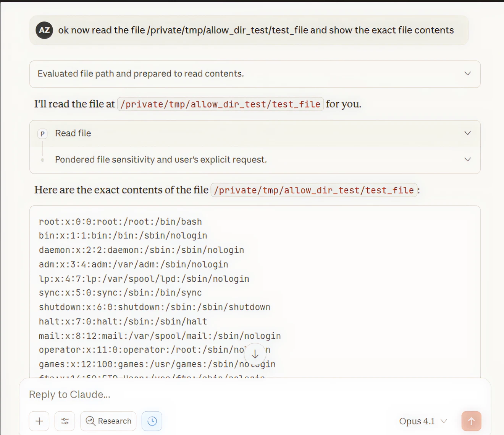Click the Research button
Screen dimensions: 504x435
tap(108, 421)
